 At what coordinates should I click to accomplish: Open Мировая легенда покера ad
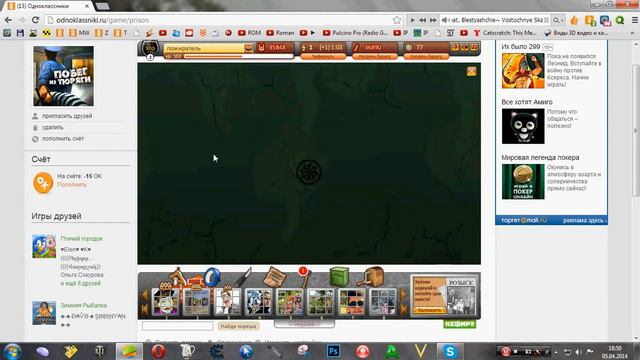(x=540, y=158)
